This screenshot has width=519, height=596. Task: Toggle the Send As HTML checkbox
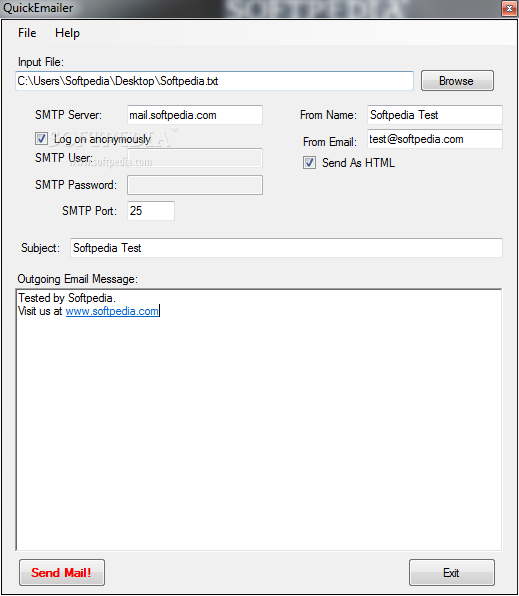click(x=309, y=163)
